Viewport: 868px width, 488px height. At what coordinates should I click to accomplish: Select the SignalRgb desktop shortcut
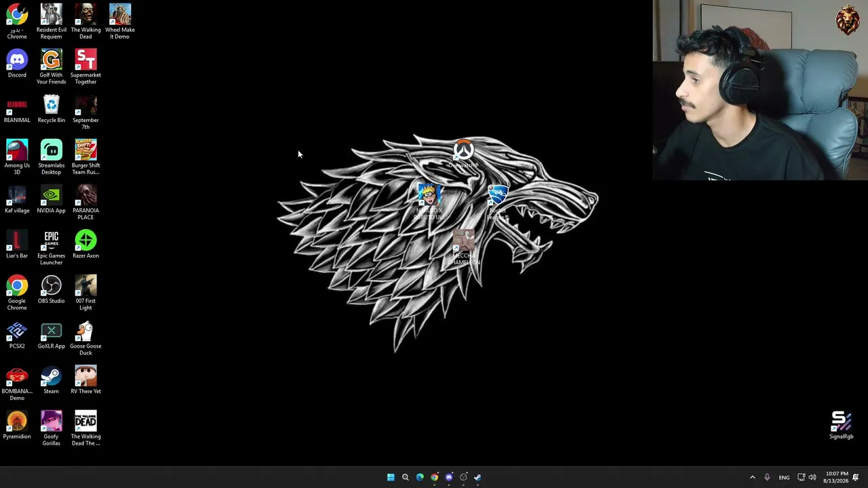click(842, 426)
